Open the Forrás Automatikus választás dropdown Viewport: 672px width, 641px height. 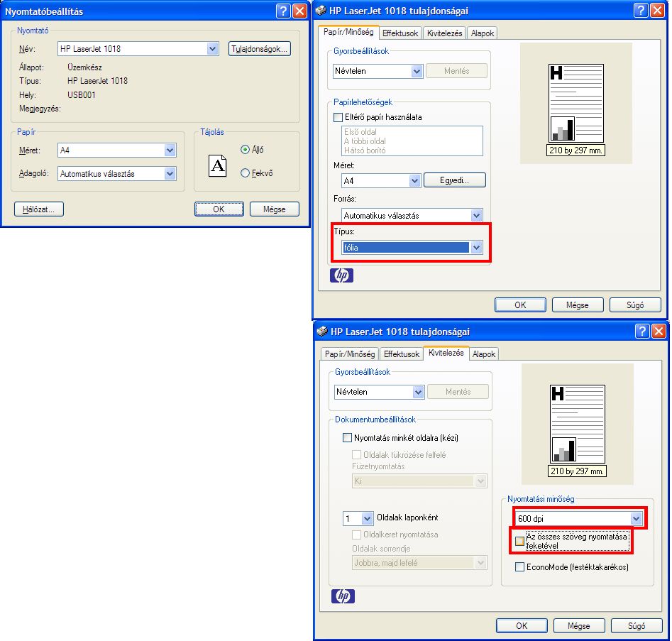click(477, 215)
